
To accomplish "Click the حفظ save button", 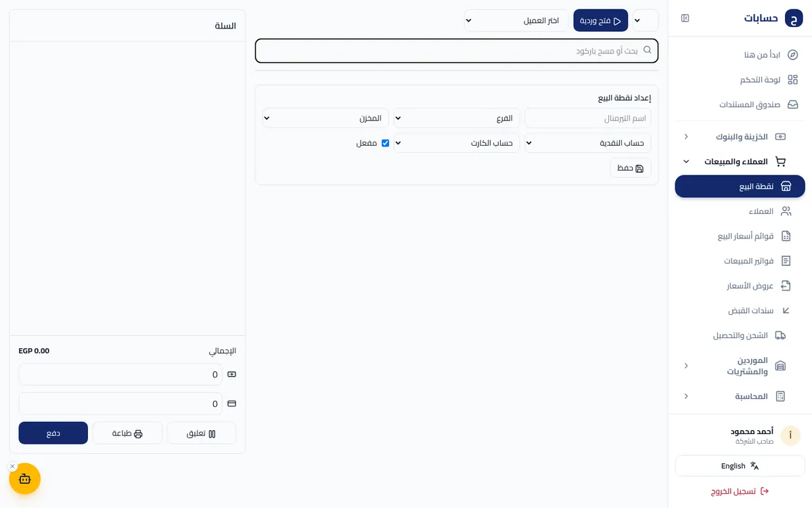I will (631, 168).
